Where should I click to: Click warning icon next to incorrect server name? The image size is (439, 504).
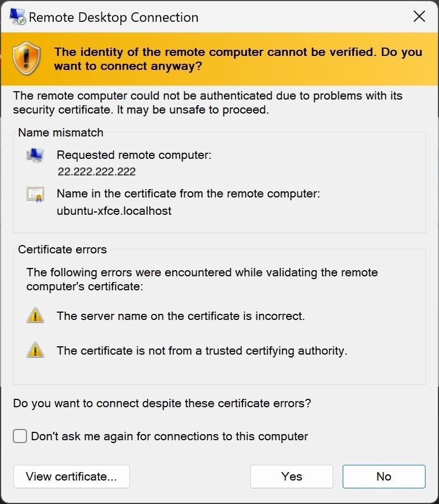(x=35, y=316)
